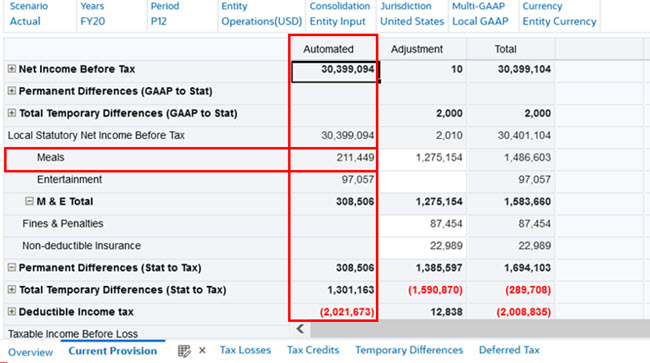The image size is (650, 363).
Task: Click Deductible Income tax Automated value (2,021,673)
Action: (347, 312)
